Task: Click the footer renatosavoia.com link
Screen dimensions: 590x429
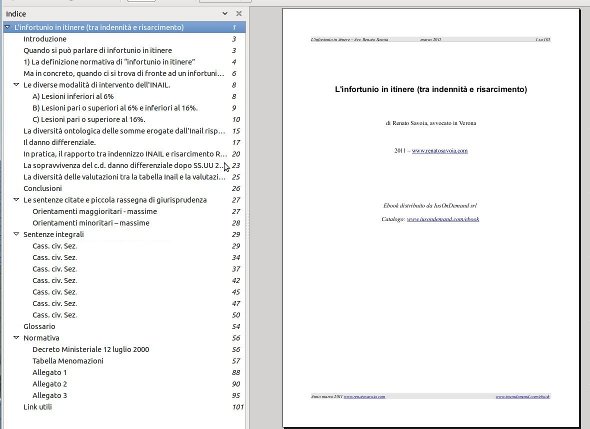Action: 364,396
